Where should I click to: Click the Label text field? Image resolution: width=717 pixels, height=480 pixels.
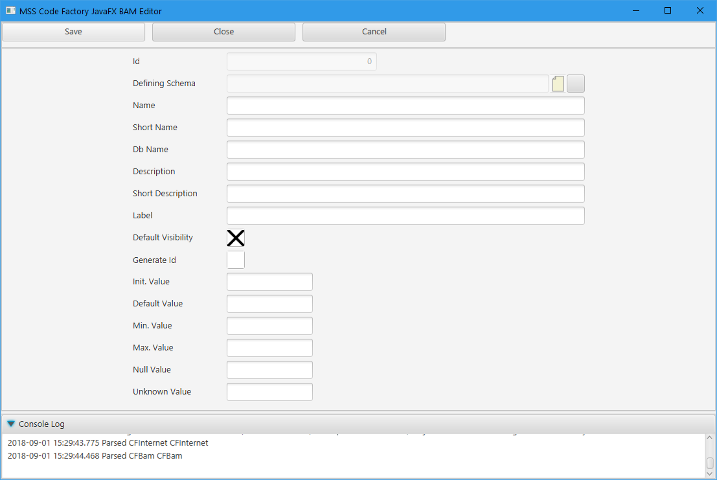(405, 216)
